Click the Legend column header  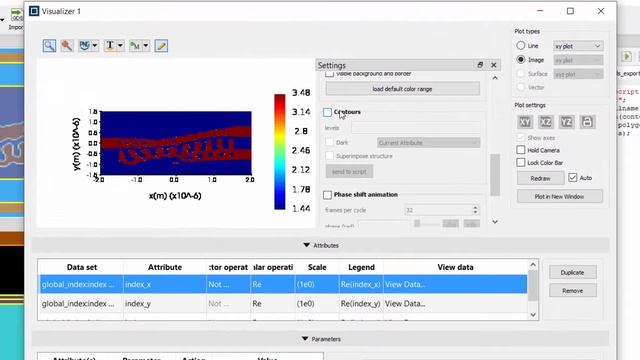point(361,267)
